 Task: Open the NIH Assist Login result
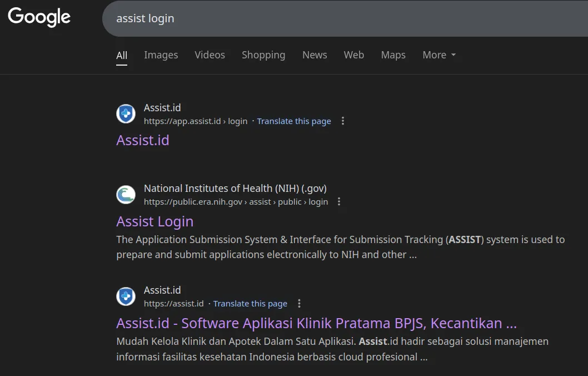click(155, 221)
